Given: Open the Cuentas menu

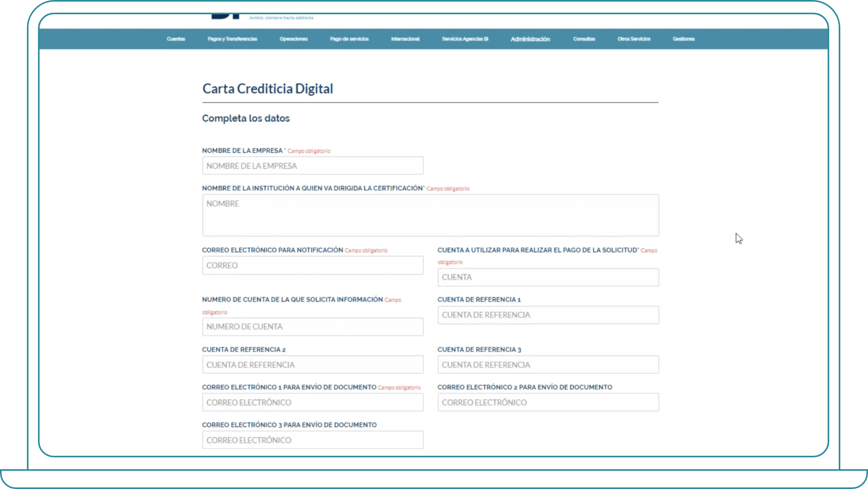Looking at the screenshot, I should click(x=176, y=39).
